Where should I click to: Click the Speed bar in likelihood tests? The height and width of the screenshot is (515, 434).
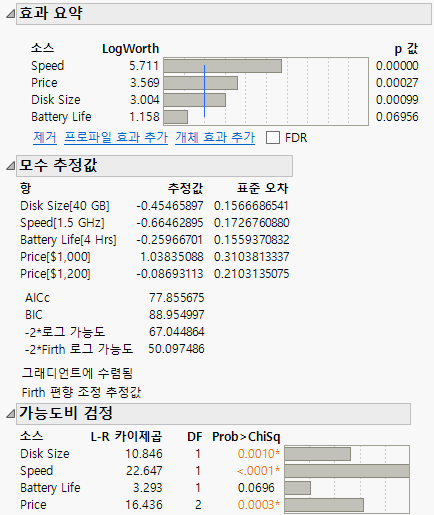pyautogui.click(x=347, y=471)
